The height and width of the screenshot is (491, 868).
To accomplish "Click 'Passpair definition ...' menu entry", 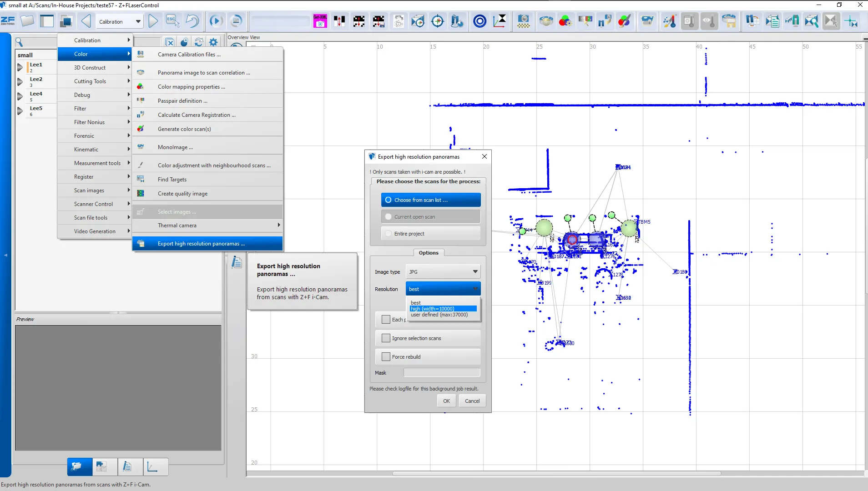I will pyautogui.click(x=207, y=101).
